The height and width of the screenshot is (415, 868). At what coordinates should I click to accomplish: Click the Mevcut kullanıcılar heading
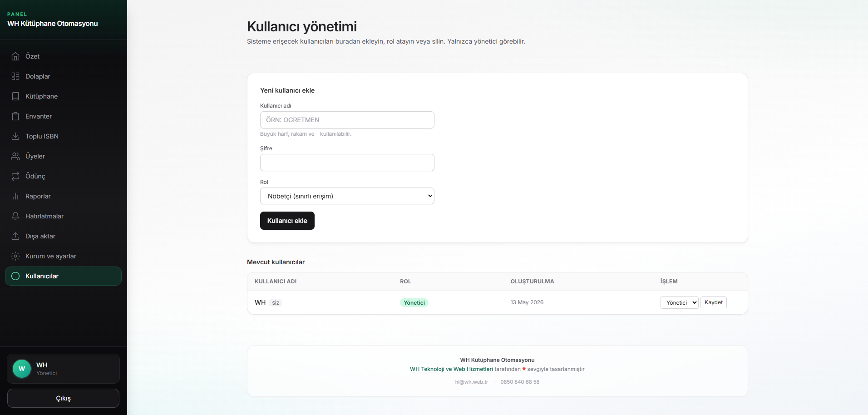[276, 262]
